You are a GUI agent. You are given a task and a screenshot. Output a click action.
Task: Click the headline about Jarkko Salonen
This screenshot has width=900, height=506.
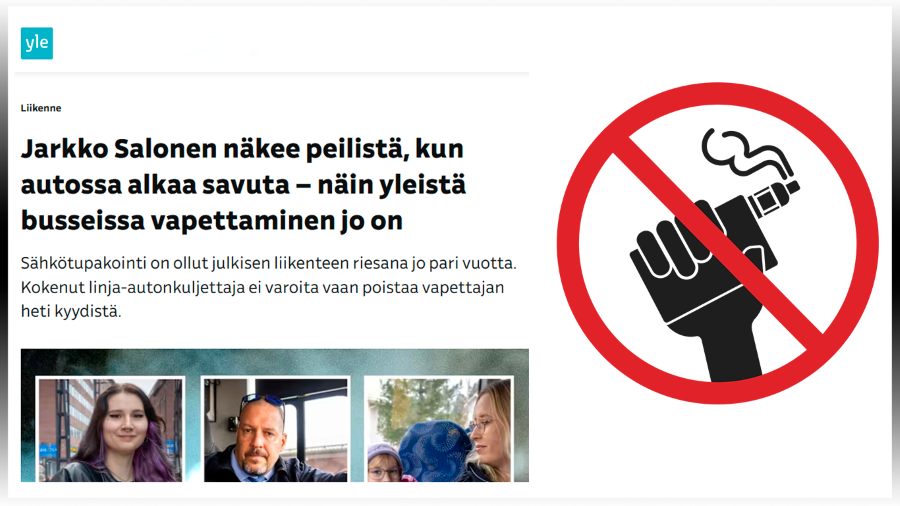[243, 185]
